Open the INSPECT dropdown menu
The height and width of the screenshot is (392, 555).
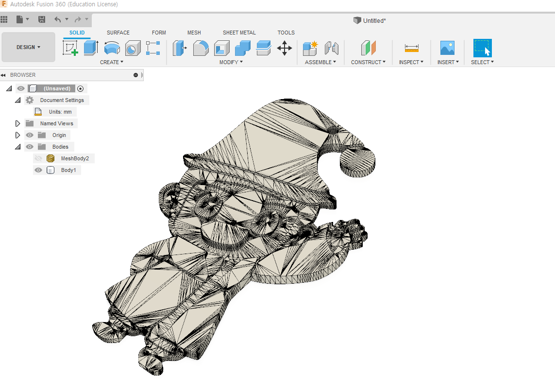point(411,62)
